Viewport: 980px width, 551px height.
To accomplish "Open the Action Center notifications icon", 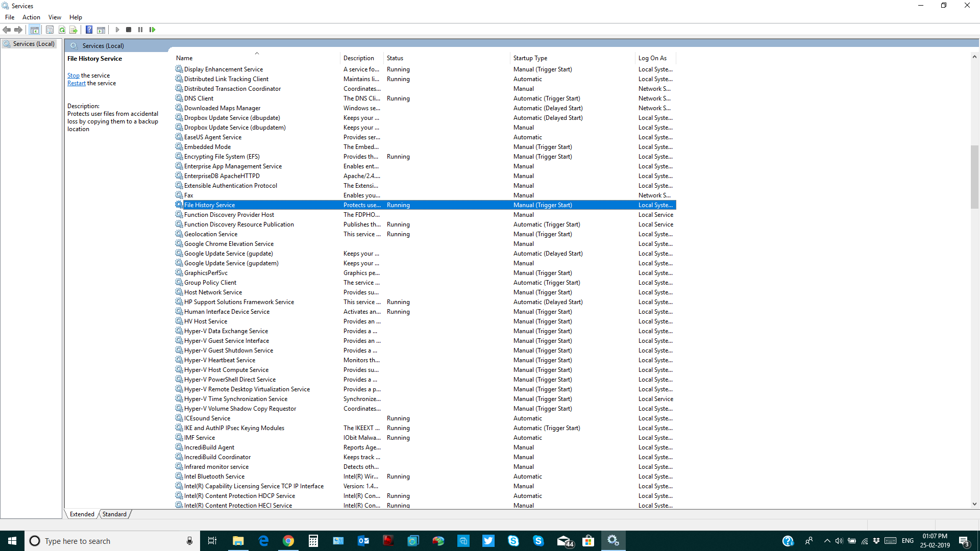I will click(964, 541).
